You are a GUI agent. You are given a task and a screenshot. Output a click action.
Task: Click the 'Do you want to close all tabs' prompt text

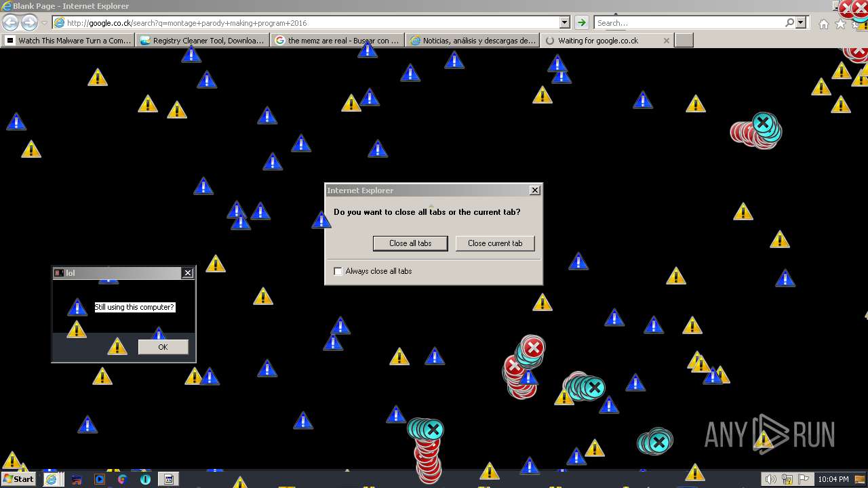click(427, 212)
